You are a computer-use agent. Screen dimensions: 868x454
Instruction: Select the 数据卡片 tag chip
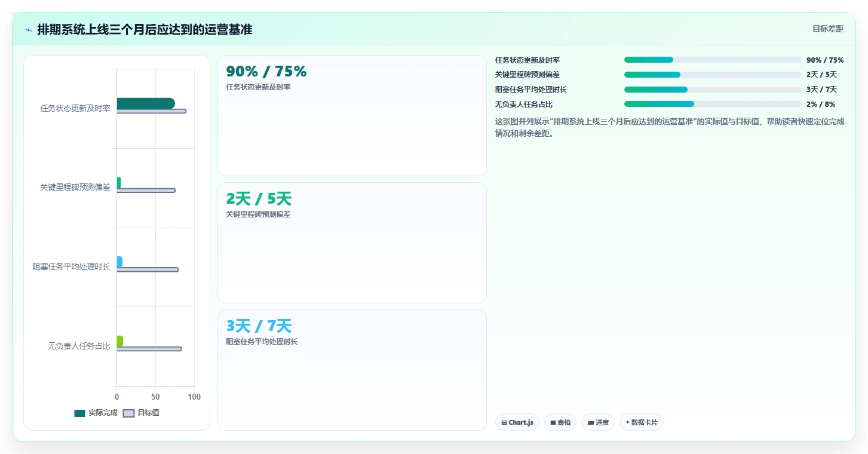pyautogui.click(x=642, y=422)
